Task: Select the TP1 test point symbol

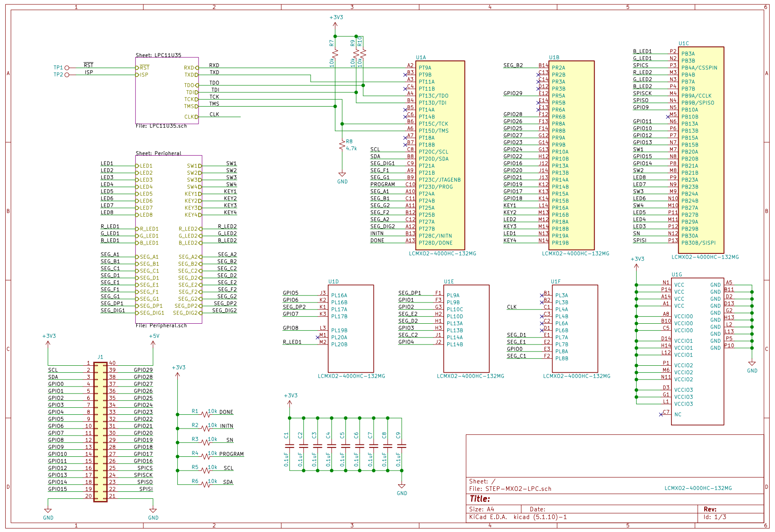Action: tap(67, 68)
